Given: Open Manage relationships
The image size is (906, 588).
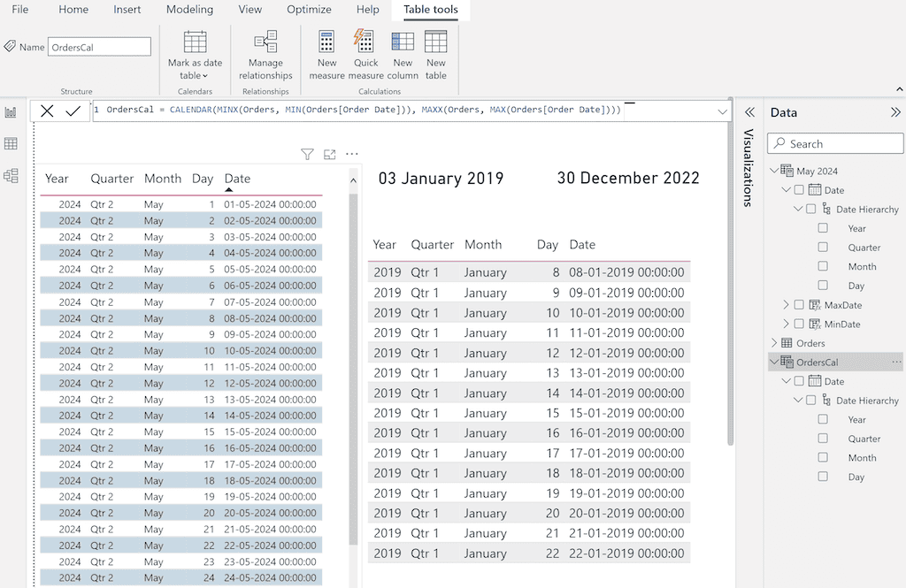Looking at the screenshot, I should [265, 53].
